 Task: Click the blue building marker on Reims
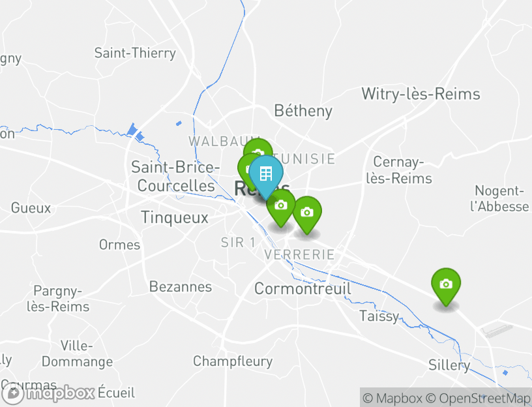[265, 173]
